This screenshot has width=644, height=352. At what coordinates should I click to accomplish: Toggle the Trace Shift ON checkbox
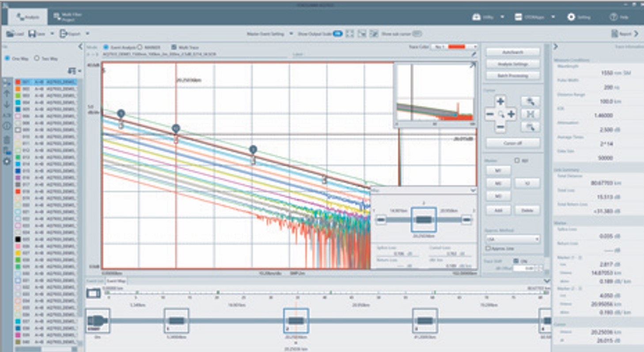pyautogui.click(x=516, y=261)
